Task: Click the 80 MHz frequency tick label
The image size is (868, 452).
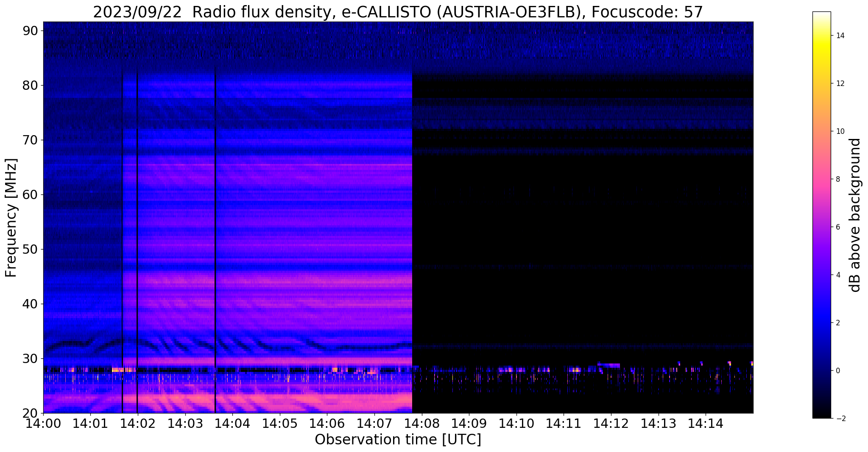Action: click(x=30, y=85)
